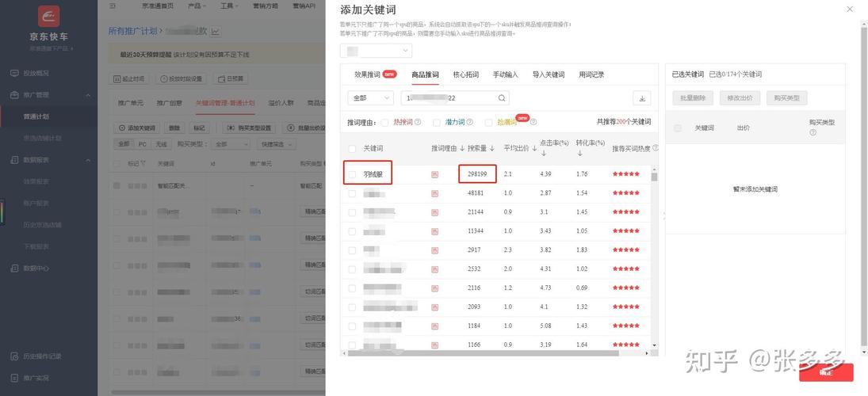Sort by 点击率(%) arrow
Image resolution: width=868 pixels, height=396 pixels.
543,153
